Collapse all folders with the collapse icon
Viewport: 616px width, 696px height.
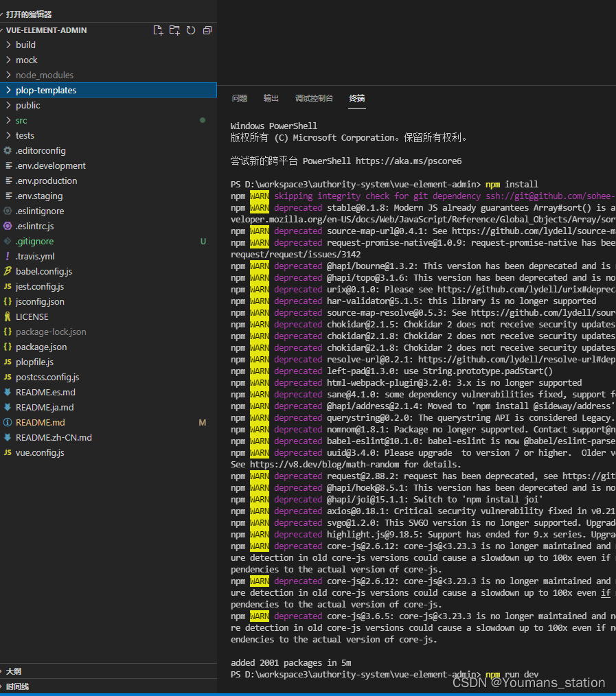[x=207, y=30]
